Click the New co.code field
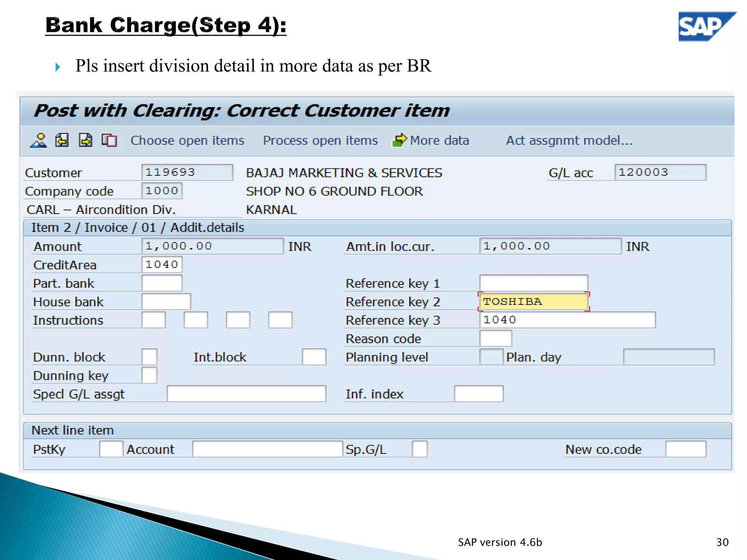This screenshot has height=560, width=747. tap(686, 449)
